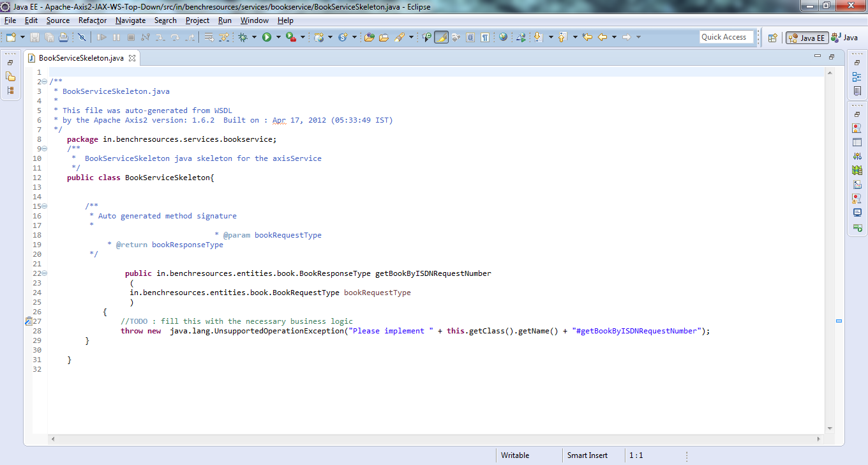Open the Project menu

pos(197,20)
